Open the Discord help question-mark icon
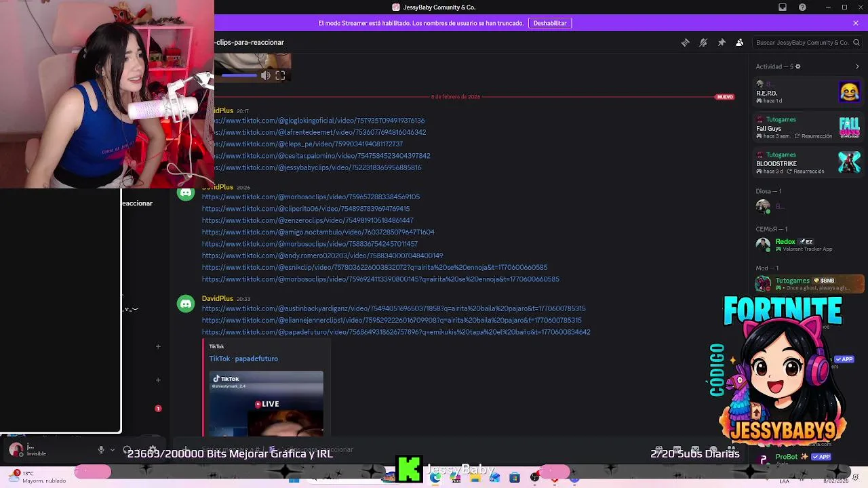 click(x=803, y=7)
